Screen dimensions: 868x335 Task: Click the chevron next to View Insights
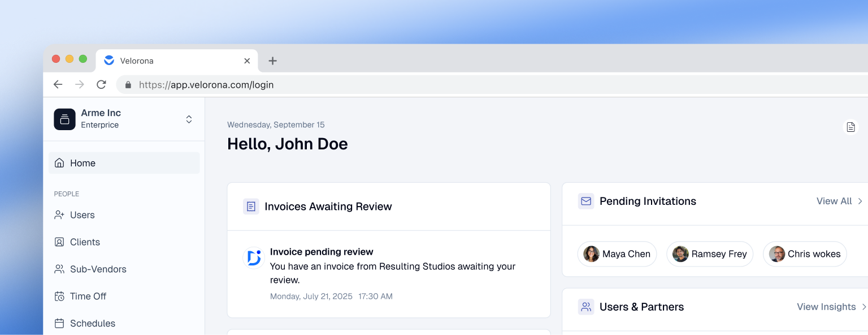pos(864,307)
